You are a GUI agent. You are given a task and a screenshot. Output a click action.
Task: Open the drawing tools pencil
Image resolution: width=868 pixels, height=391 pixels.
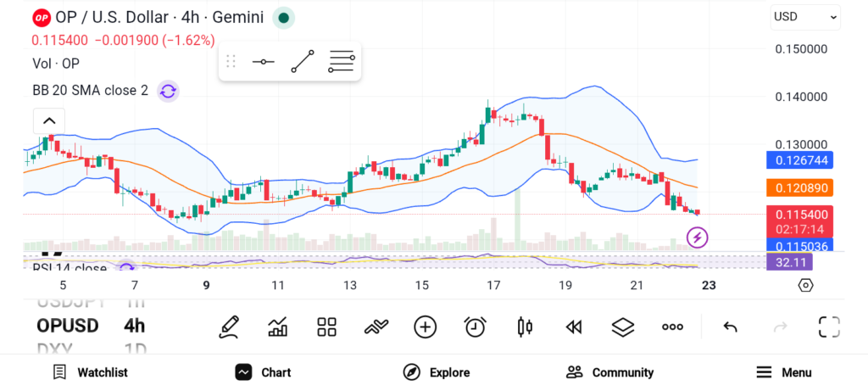point(228,327)
